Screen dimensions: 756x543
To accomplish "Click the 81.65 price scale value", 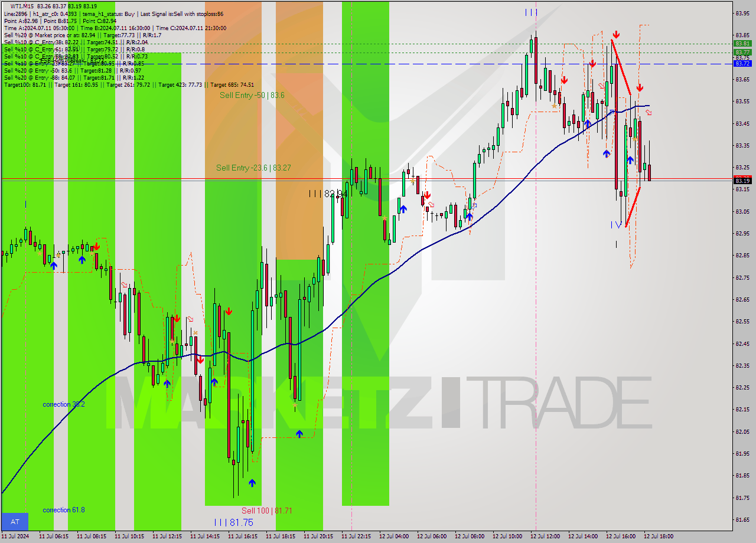I will [742, 520].
